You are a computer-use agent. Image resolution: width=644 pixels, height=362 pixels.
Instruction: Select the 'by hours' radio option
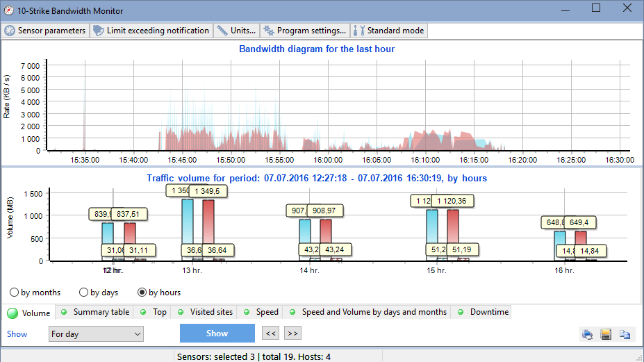coord(142,293)
